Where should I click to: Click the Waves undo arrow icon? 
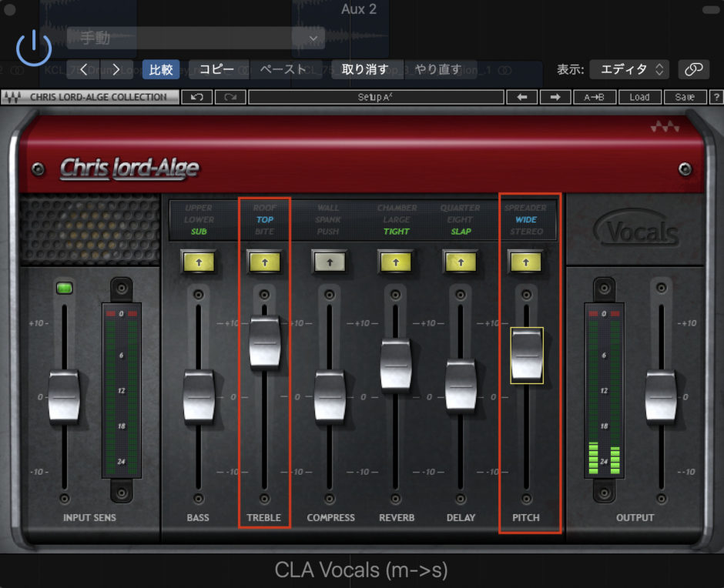(x=196, y=97)
